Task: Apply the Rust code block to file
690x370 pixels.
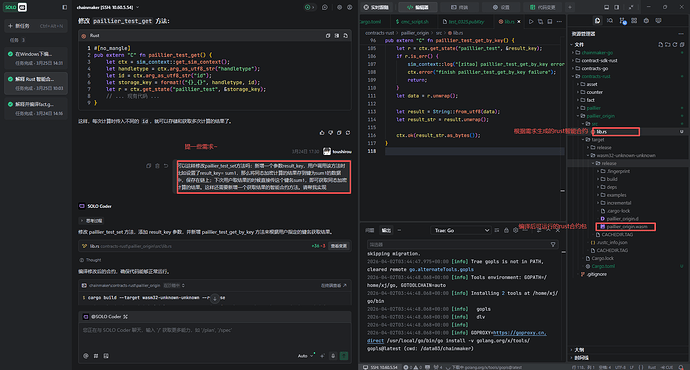Action: (345, 36)
